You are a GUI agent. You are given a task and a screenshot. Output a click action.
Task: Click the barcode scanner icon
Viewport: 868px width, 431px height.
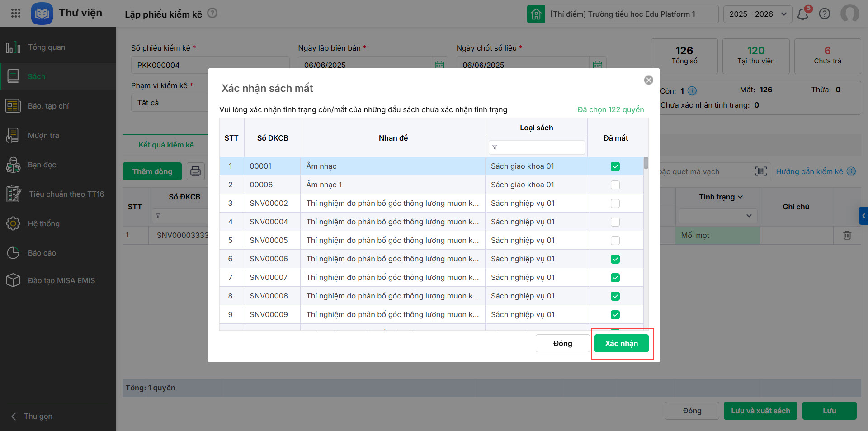[x=761, y=171]
